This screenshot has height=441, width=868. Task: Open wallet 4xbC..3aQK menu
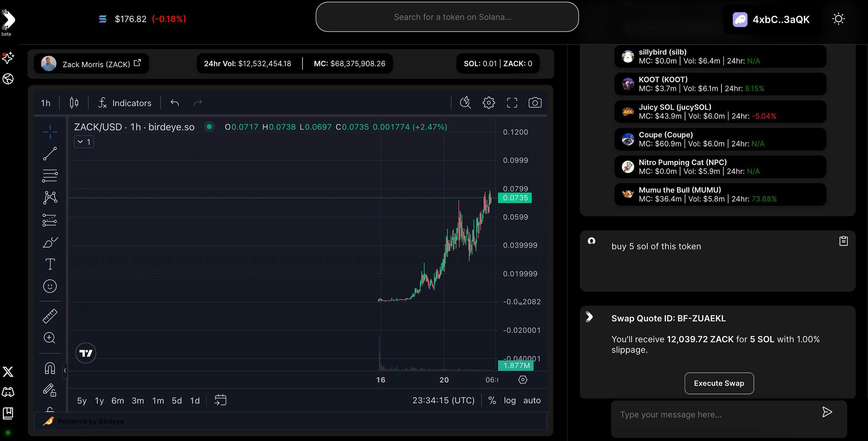pyautogui.click(x=771, y=20)
